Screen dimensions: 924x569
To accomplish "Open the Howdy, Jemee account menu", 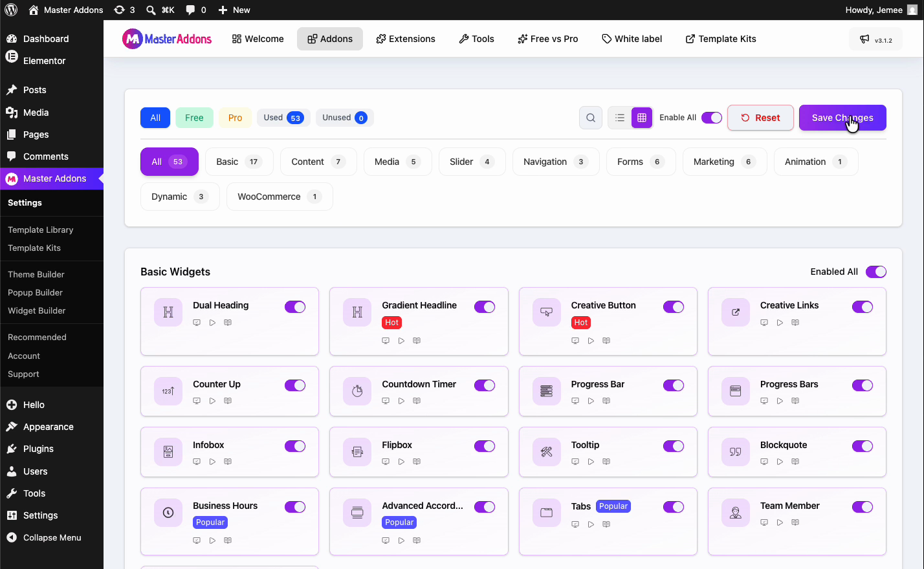I will [x=881, y=10].
